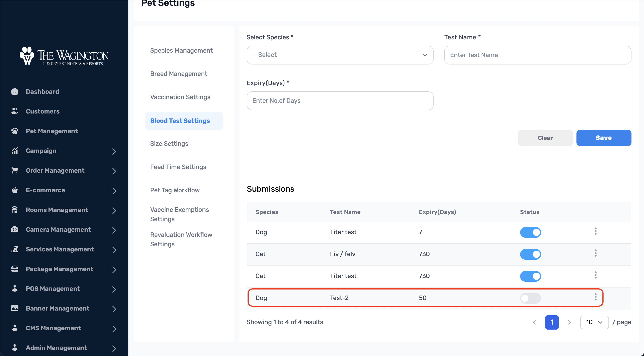Viewport: 644px width, 356px height.
Task: Click the Clear button
Action: (545, 138)
